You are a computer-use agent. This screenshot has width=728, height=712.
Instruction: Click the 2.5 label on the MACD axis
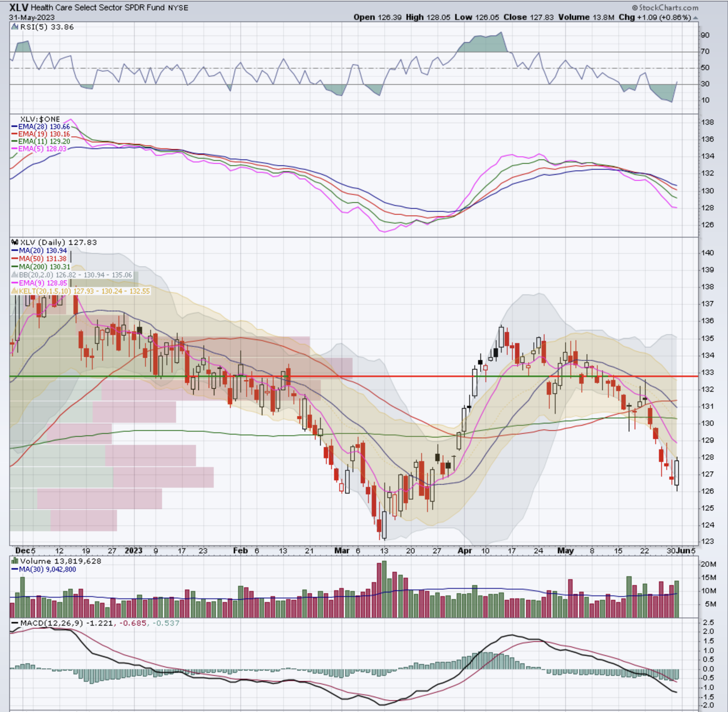click(x=708, y=622)
